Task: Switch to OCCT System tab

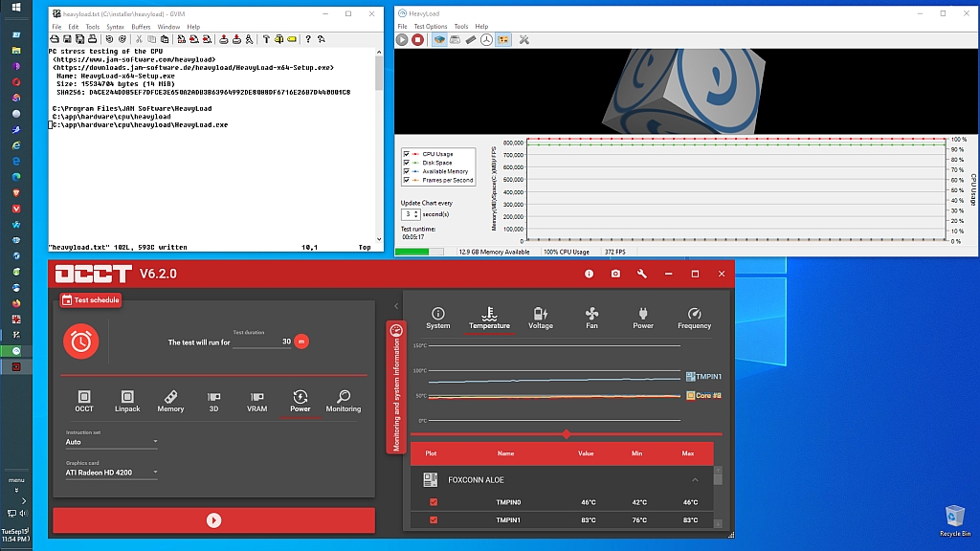Action: (x=438, y=318)
